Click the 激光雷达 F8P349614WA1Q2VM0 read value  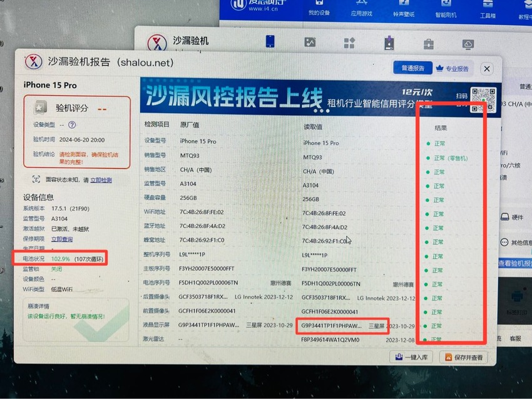point(330,340)
